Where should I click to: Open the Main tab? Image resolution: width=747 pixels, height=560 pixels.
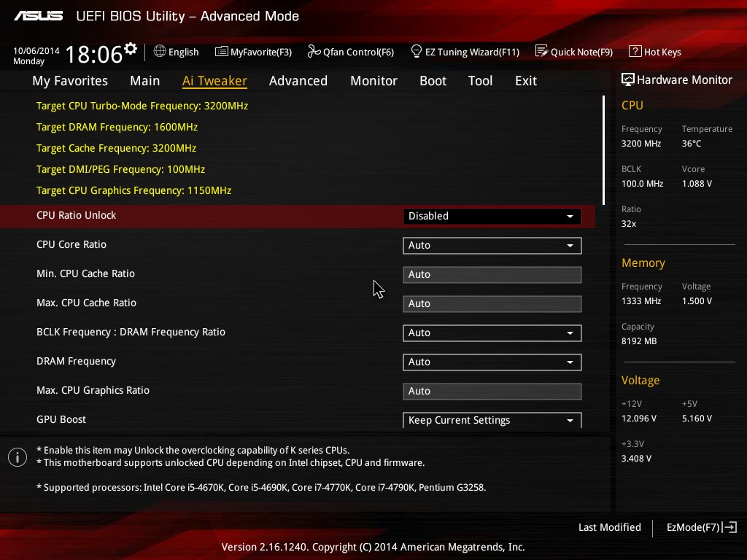(145, 81)
